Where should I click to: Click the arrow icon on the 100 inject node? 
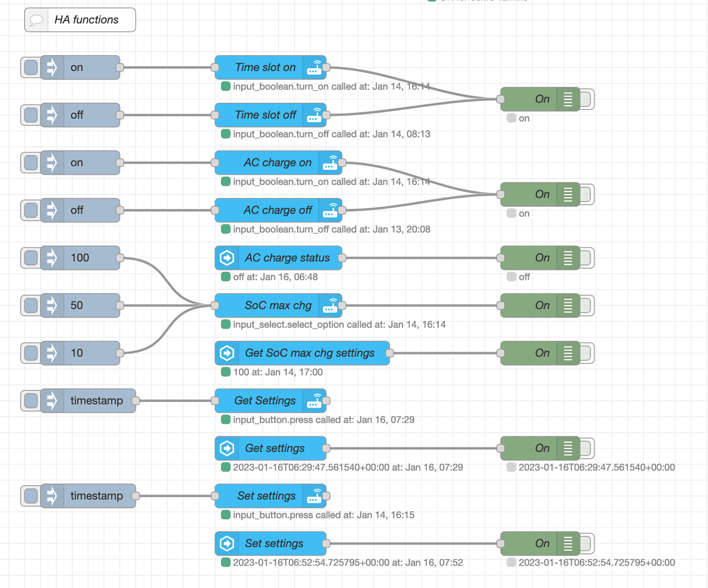pos(52,258)
